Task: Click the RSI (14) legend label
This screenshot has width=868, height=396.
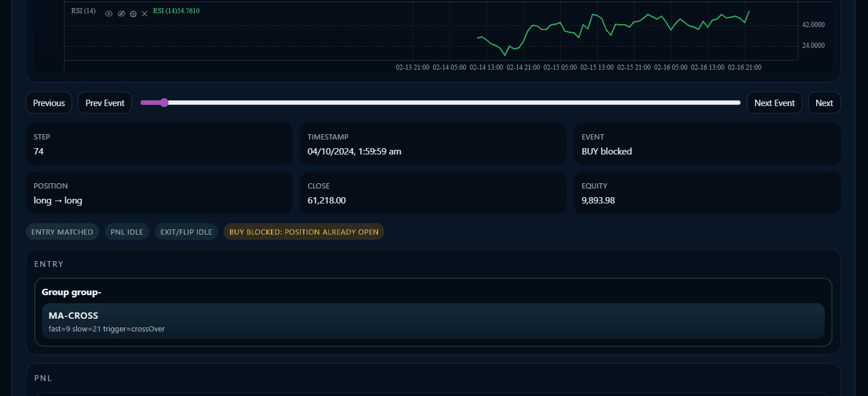Action: tap(83, 10)
